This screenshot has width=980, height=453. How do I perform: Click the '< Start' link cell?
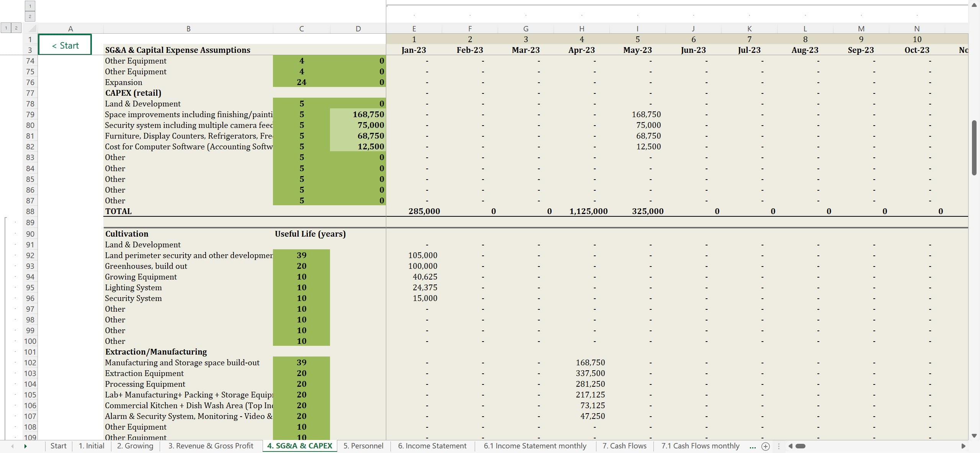click(65, 45)
